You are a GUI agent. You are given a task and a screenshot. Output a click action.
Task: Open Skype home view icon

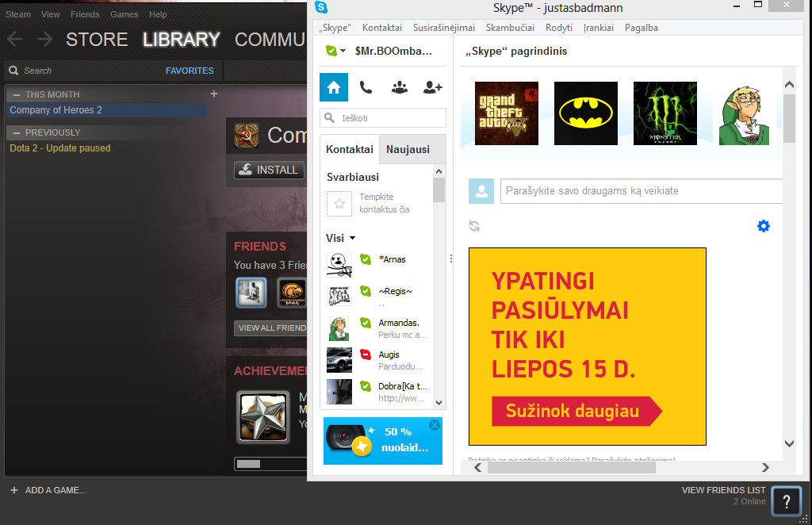334,87
